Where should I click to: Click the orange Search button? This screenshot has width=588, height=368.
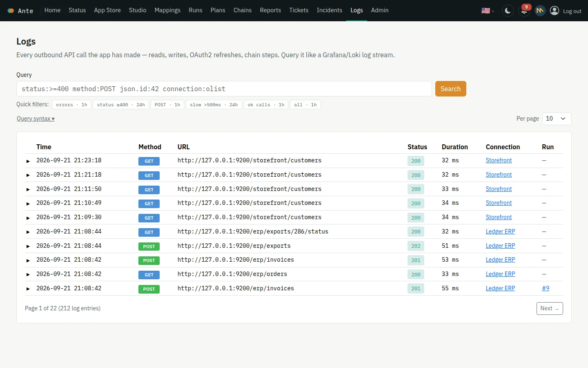tap(450, 89)
